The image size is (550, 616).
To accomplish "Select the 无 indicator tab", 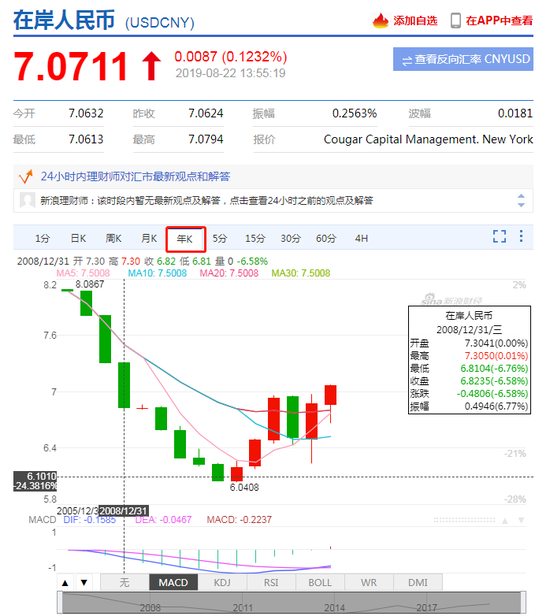I will 125,582.
